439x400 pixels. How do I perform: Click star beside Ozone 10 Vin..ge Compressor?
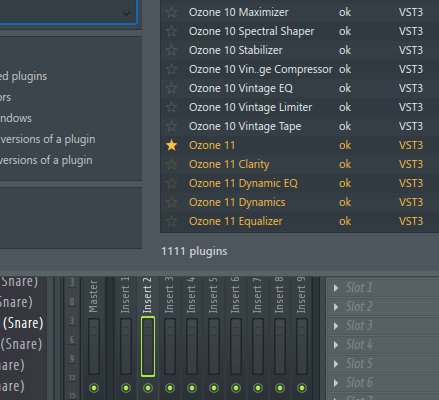172,69
